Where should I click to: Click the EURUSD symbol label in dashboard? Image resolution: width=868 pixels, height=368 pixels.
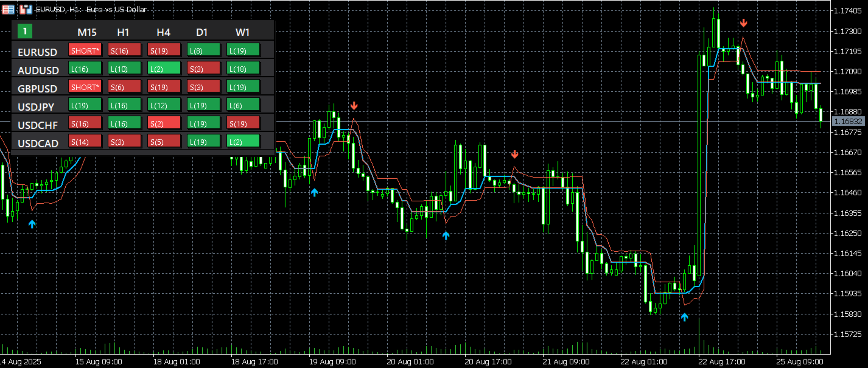pyautogui.click(x=38, y=52)
